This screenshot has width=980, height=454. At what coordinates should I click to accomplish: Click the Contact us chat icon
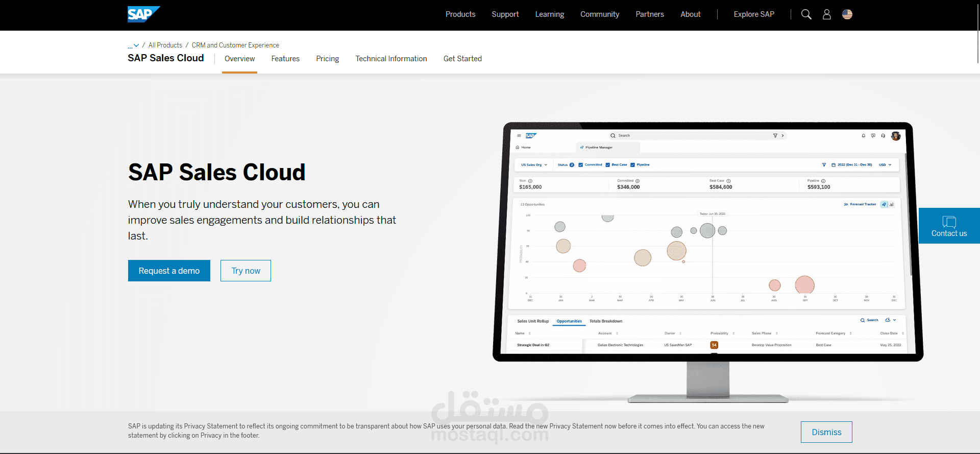[x=949, y=222]
